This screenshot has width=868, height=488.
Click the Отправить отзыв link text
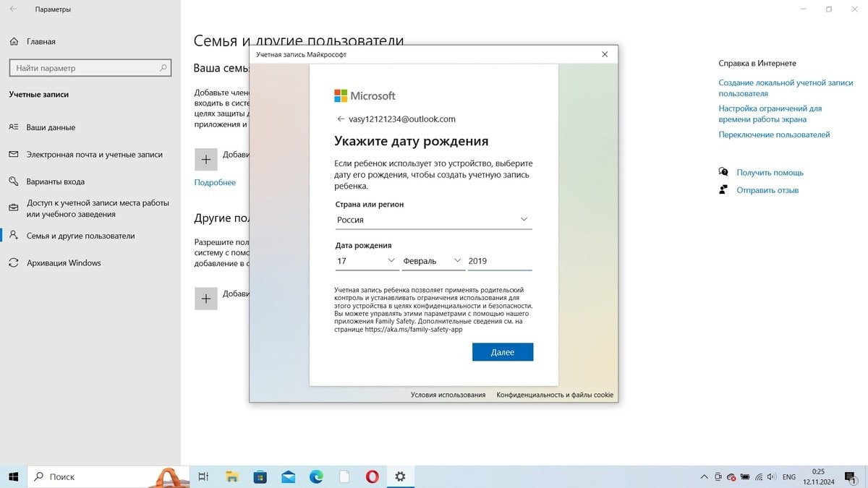(x=767, y=190)
